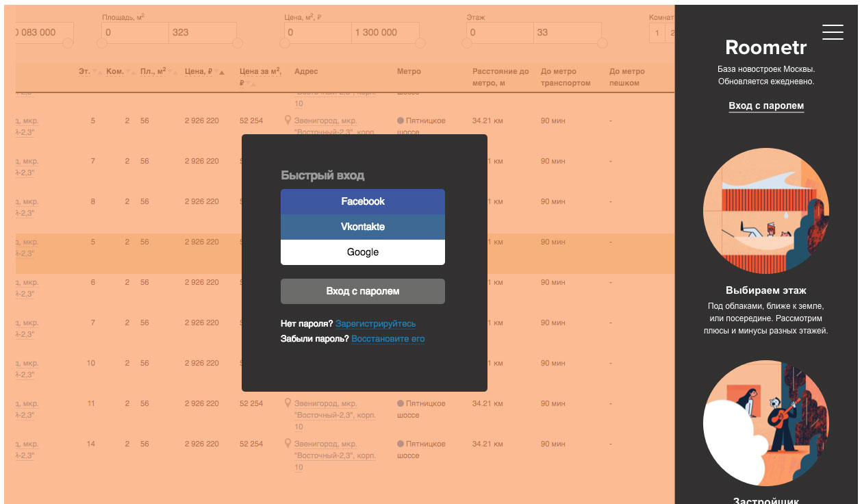Sign in using the Google button
Screen dimensions: 862x504
pos(363,252)
